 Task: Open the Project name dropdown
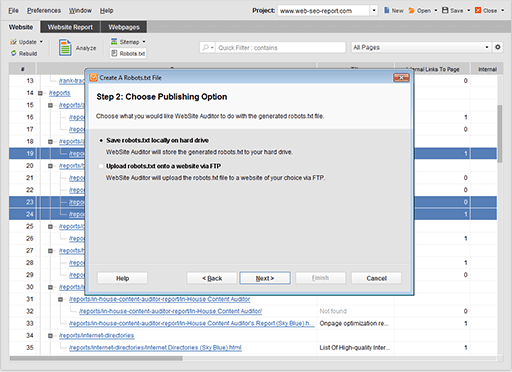[x=374, y=10]
